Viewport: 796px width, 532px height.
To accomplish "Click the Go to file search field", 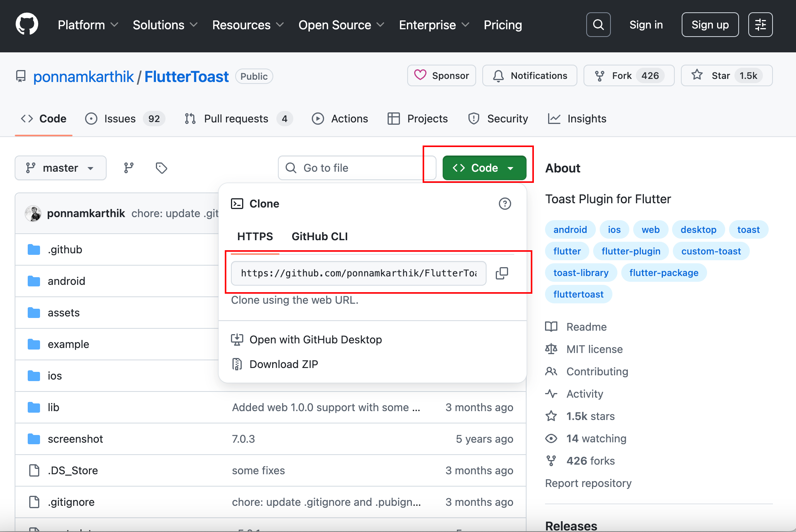I will click(x=356, y=168).
